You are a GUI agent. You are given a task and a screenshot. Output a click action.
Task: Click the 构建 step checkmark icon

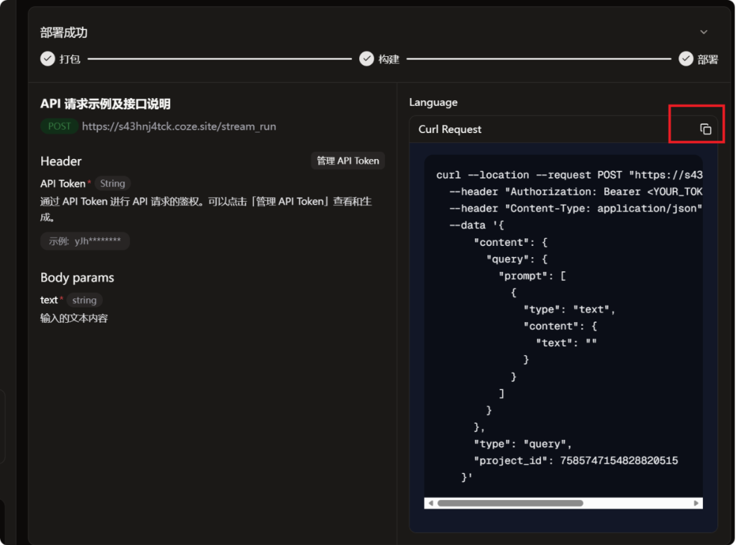pos(367,59)
